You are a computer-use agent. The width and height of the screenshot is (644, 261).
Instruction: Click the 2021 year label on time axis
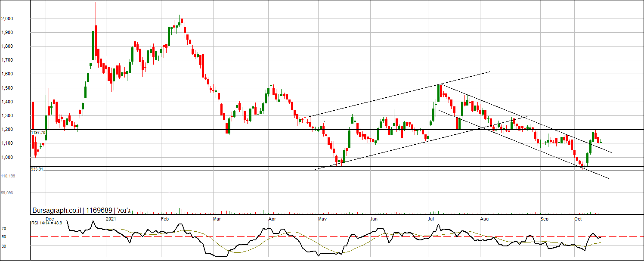pos(111,219)
